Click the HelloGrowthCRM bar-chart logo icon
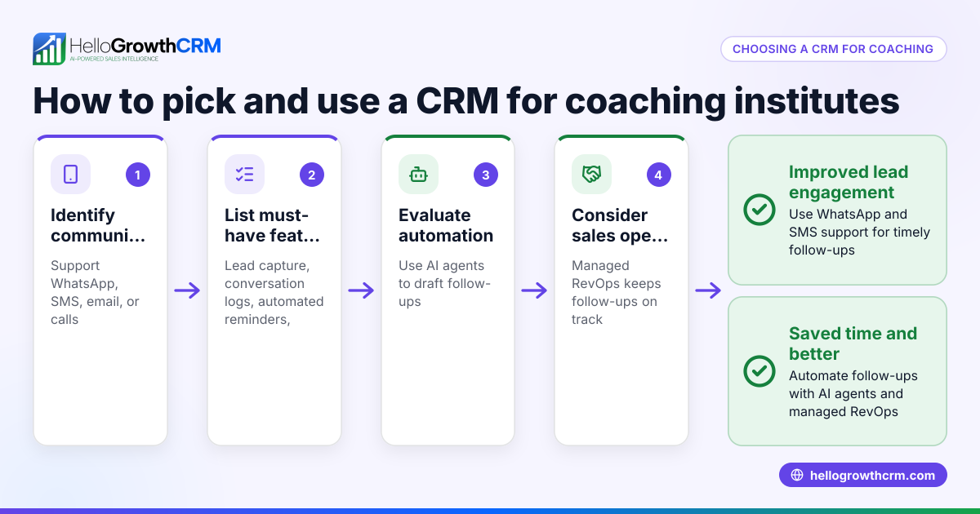This screenshot has width=980, height=514. click(x=49, y=48)
